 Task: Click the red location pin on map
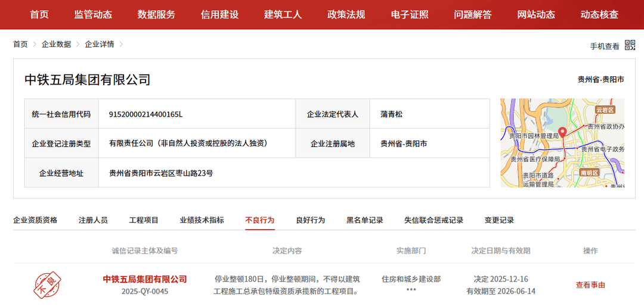pos(562,132)
